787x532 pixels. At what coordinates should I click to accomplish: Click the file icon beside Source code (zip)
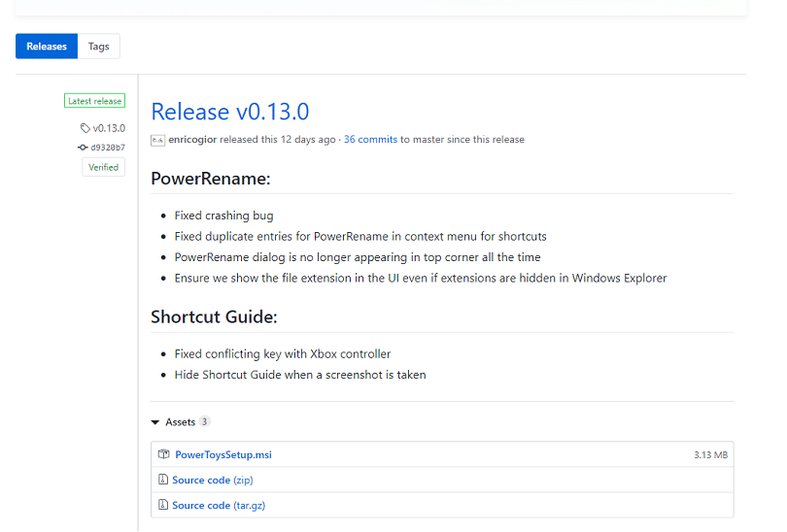point(164,480)
